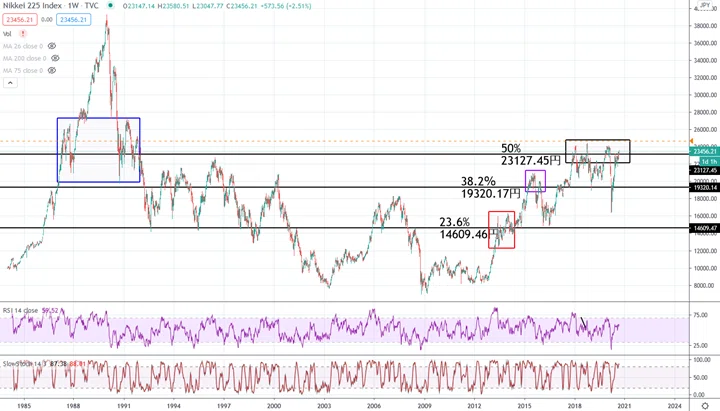The width and height of the screenshot is (720, 411).
Task: Click the blue buy price 23456.21 button
Action: pos(73,20)
